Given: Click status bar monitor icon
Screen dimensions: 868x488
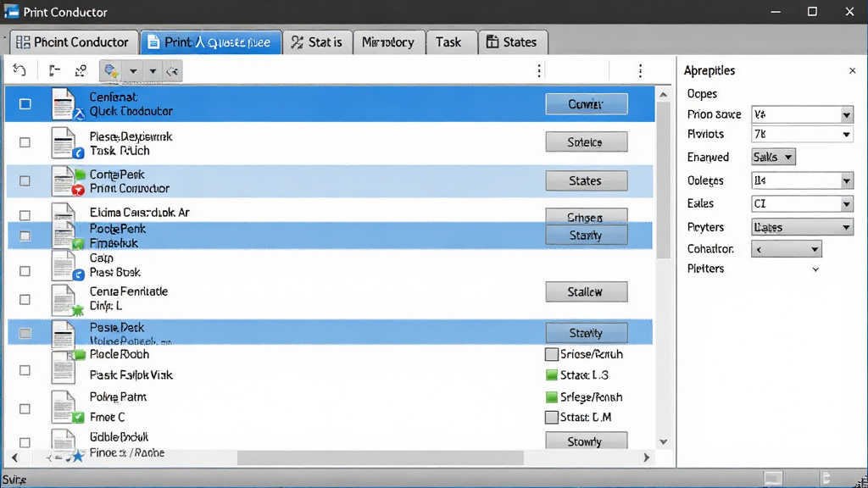Looking at the screenshot, I should click(x=773, y=478).
